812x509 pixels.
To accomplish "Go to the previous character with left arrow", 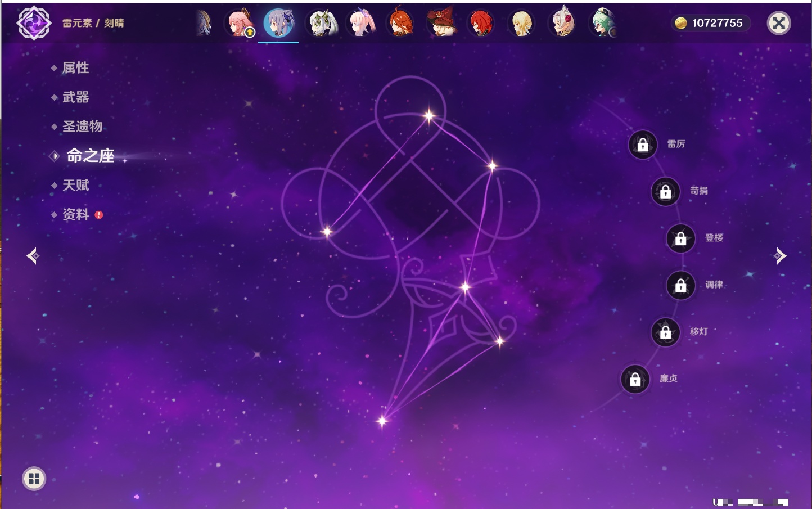I will pyautogui.click(x=33, y=256).
